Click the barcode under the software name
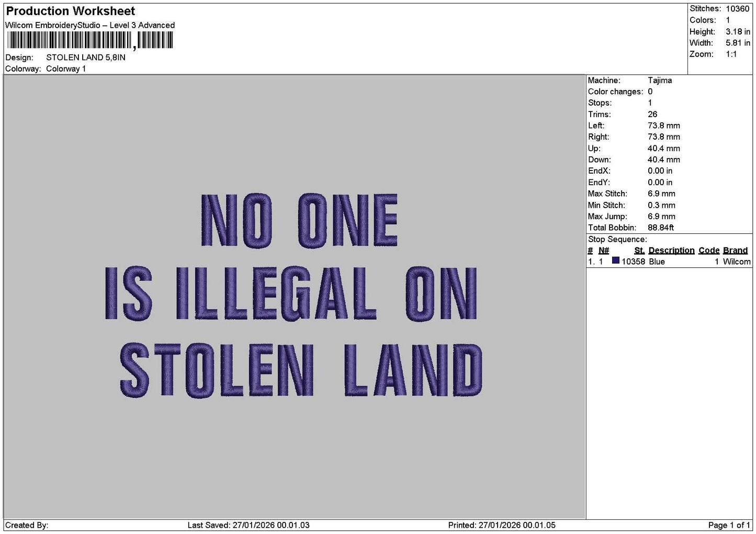Screen dimensions: 756x534 [x=89, y=40]
